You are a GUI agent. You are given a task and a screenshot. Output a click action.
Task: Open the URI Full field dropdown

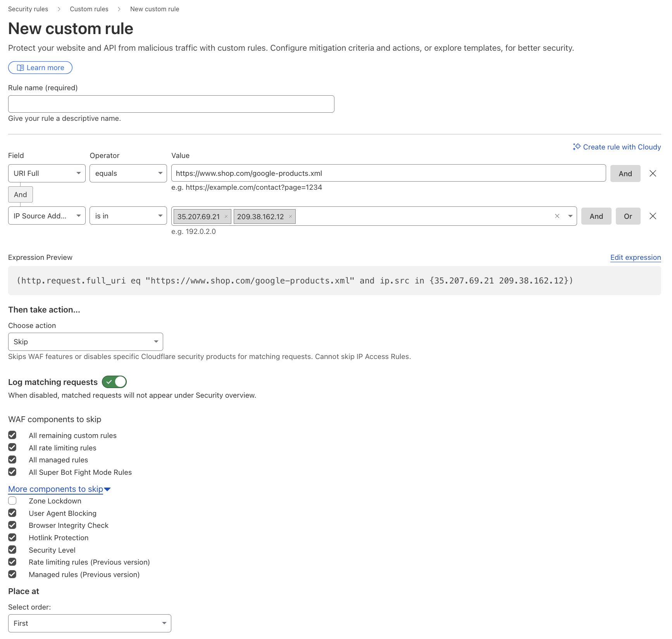click(47, 173)
